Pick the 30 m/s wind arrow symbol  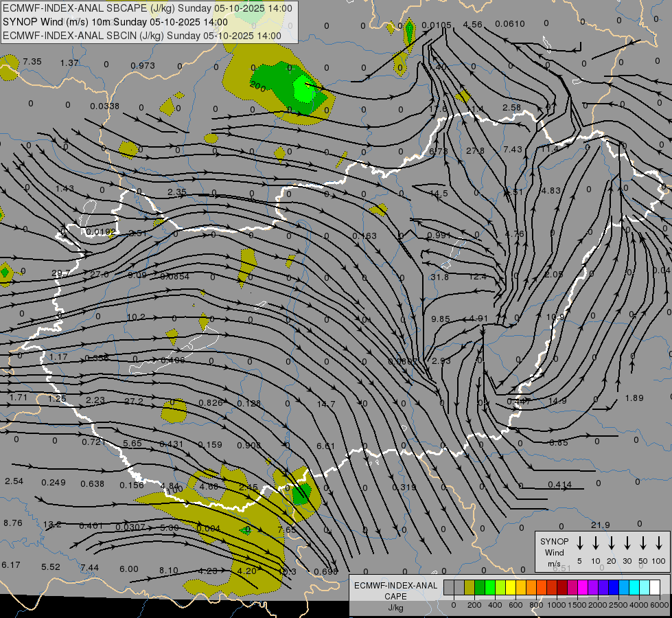click(627, 543)
